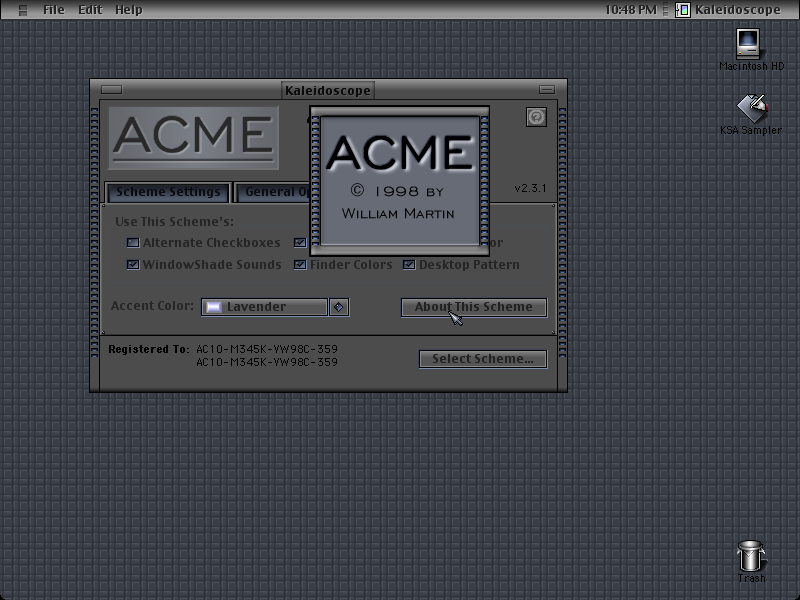Click the close box of Kaleidoscope window
This screenshot has width=800, height=600.
pos(111,90)
